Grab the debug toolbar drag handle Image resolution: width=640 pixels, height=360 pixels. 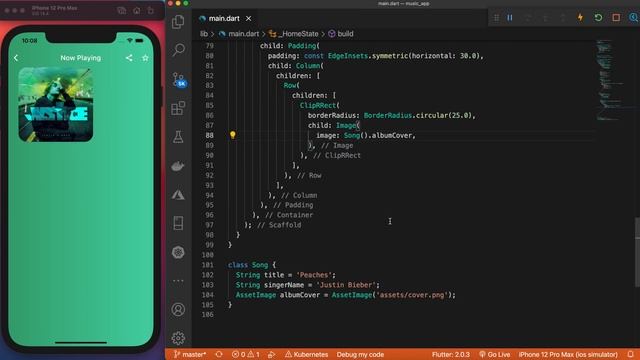point(496,18)
